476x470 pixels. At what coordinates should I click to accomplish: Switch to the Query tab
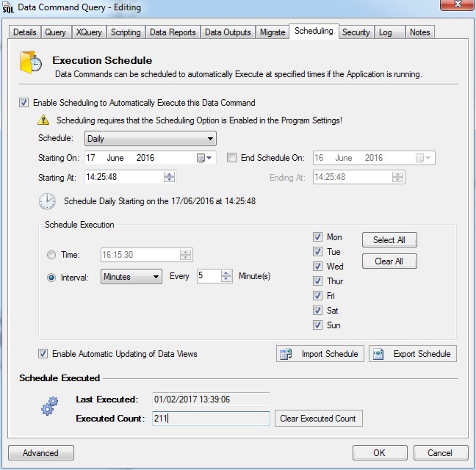click(x=56, y=32)
